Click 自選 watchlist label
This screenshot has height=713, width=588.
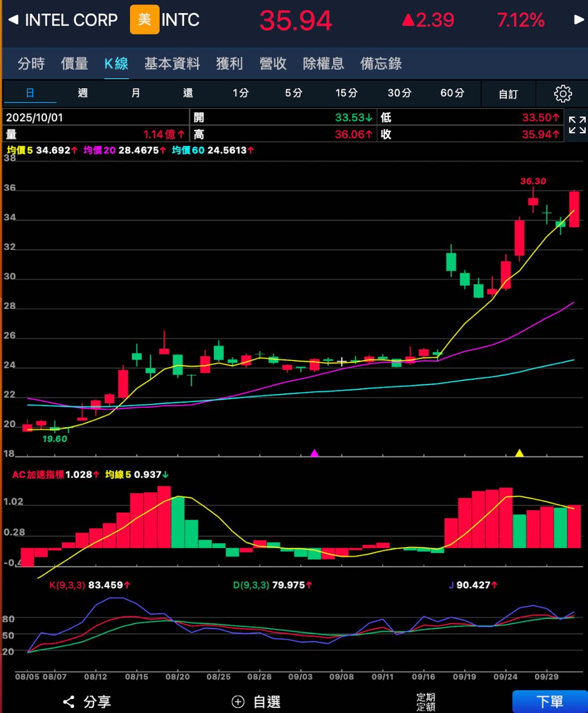(x=267, y=702)
